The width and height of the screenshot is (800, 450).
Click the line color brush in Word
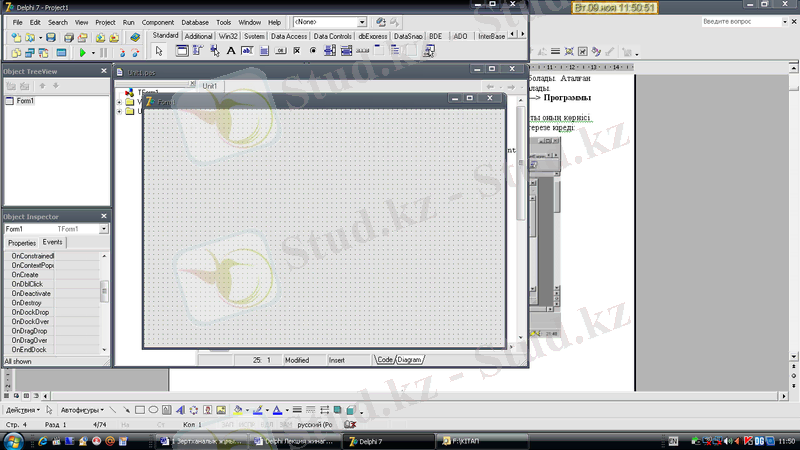pos(258,410)
